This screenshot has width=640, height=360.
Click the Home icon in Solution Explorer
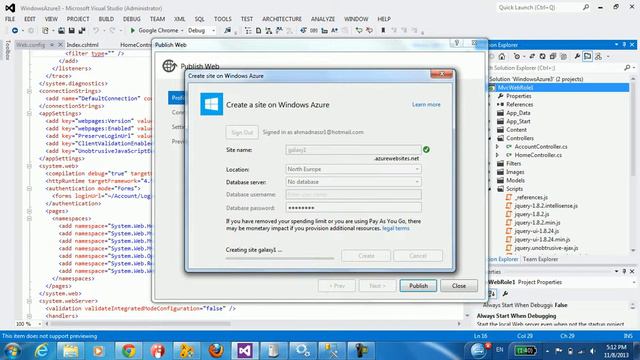(502, 57)
